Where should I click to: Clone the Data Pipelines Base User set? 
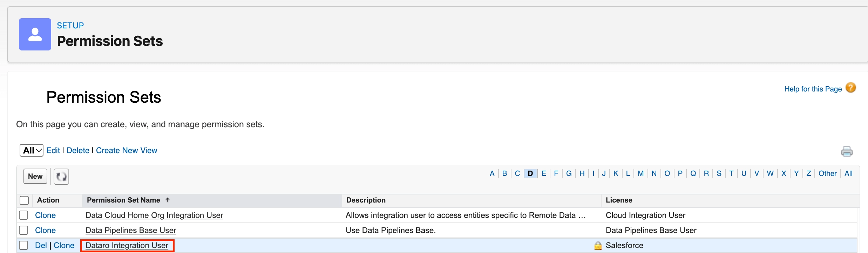pos(46,230)
